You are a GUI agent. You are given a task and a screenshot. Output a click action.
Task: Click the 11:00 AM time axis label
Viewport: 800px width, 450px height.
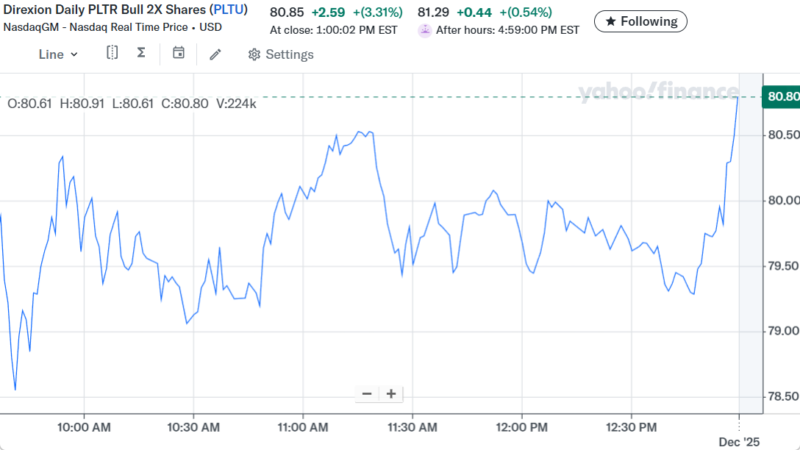(x=302, y=427)
